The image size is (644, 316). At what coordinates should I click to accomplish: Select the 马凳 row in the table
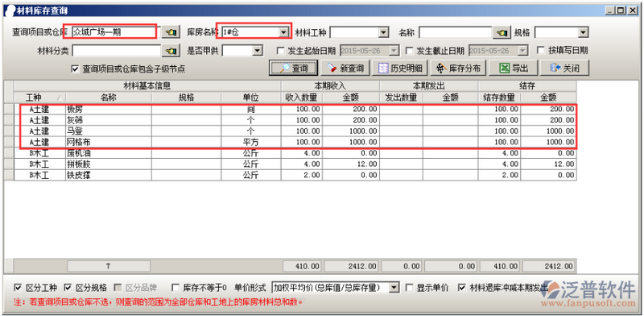[x=295, y=131]
